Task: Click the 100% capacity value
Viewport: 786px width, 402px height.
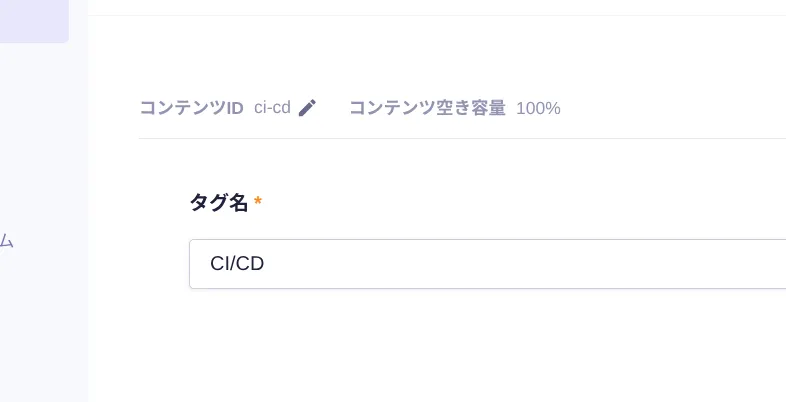Action: point(538,108)
